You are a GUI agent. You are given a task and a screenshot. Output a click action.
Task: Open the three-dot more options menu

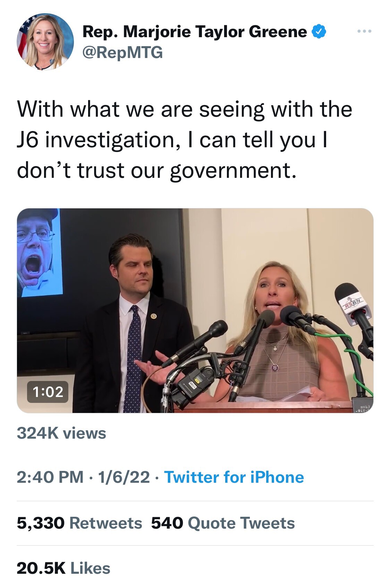click(364, 32)
